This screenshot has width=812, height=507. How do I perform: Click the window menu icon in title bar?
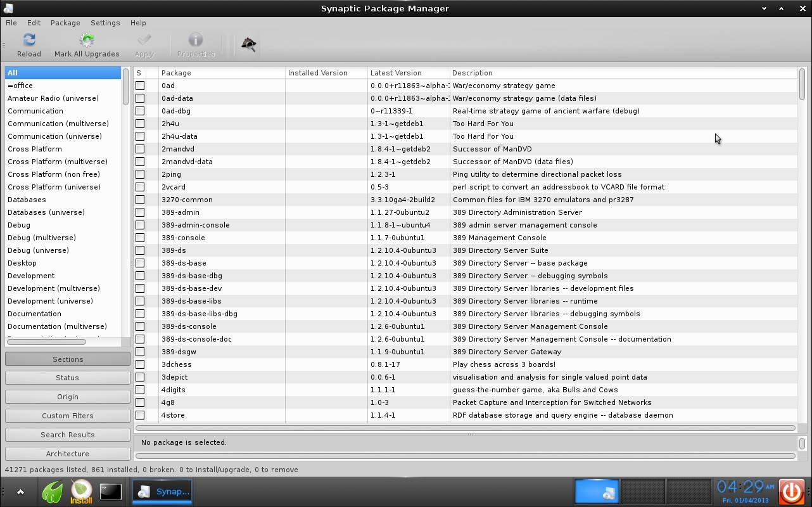8,8
